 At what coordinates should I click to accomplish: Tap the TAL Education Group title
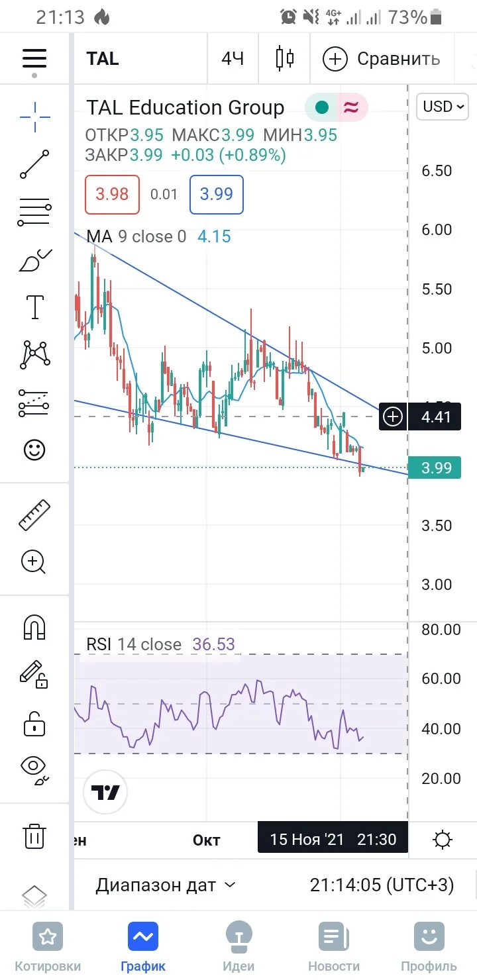[x=185, y=107]
